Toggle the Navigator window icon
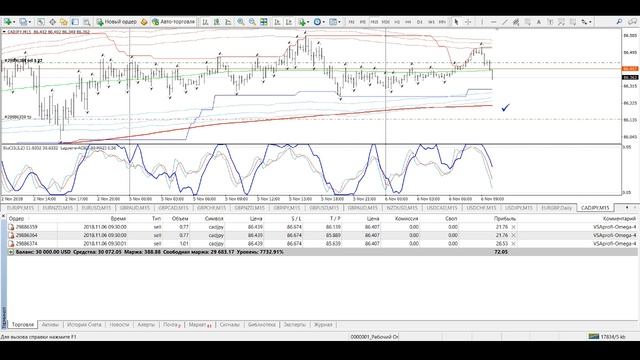The height and width of the screenshot is (360, 640). point(64,22)
